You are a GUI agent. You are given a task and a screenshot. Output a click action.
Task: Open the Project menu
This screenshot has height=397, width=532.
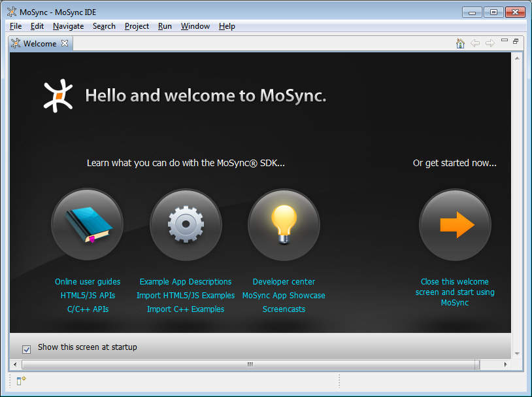[x=137, y=26]
